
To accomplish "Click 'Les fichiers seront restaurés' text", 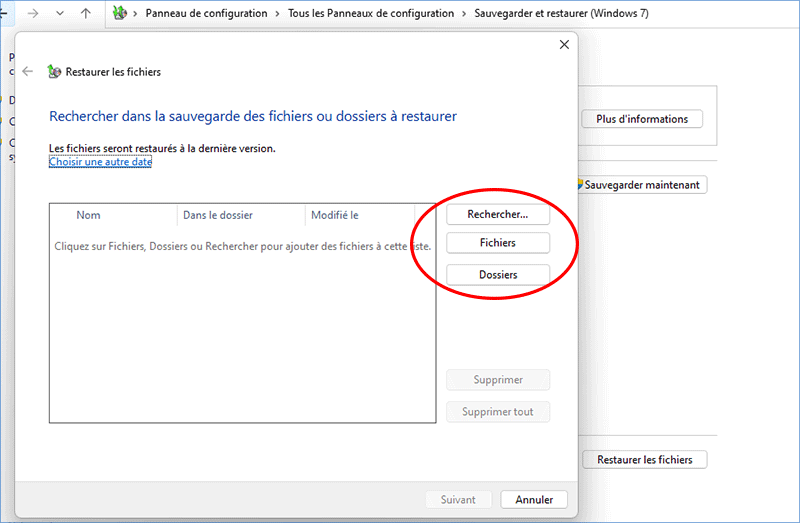I will point(162,148).
